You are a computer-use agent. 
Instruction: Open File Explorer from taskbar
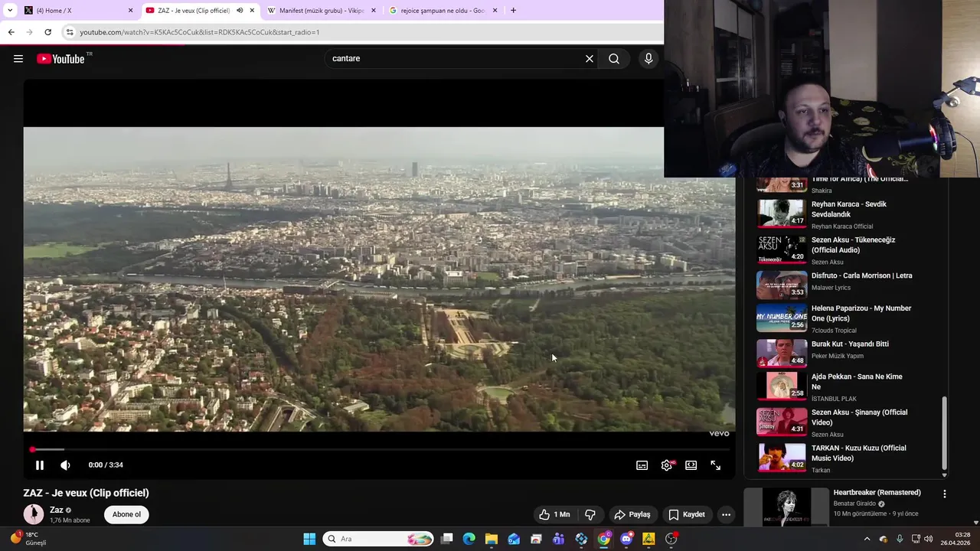(492, 539)
